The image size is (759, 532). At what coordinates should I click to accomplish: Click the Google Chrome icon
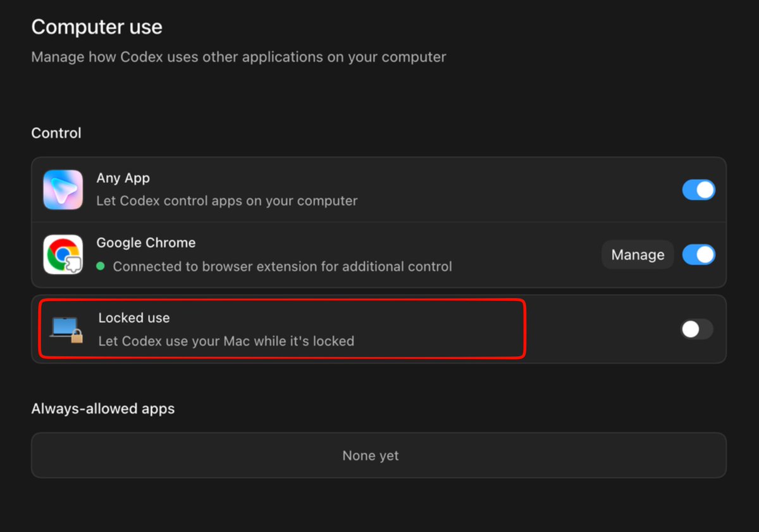(x=63, y=254)
